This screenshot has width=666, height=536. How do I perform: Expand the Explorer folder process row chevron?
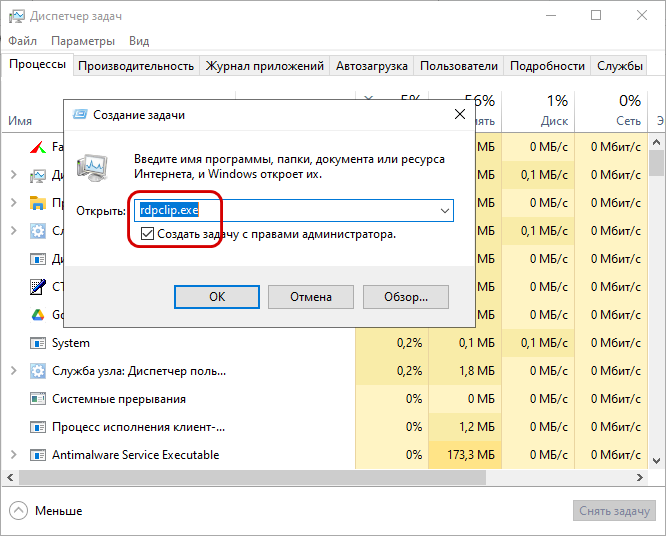coord(14,203)
